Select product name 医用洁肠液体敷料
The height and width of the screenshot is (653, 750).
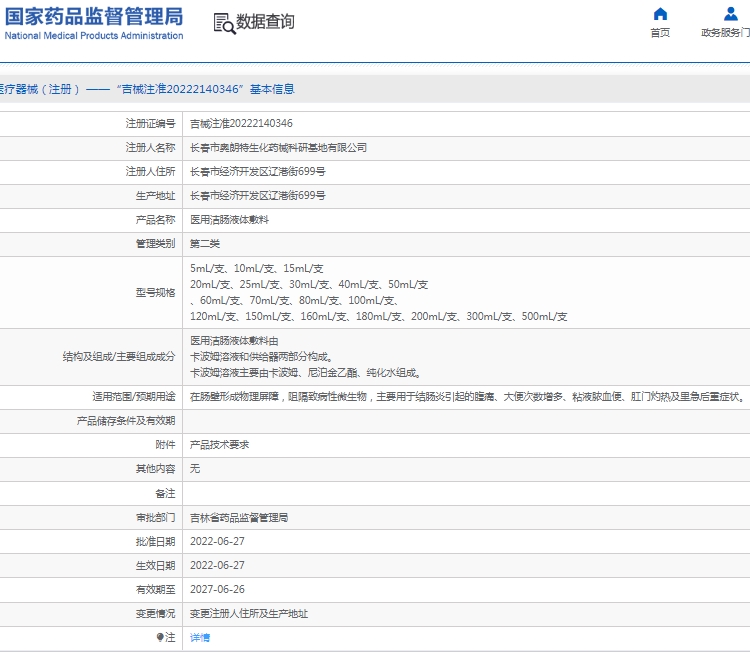coord(230,220)
